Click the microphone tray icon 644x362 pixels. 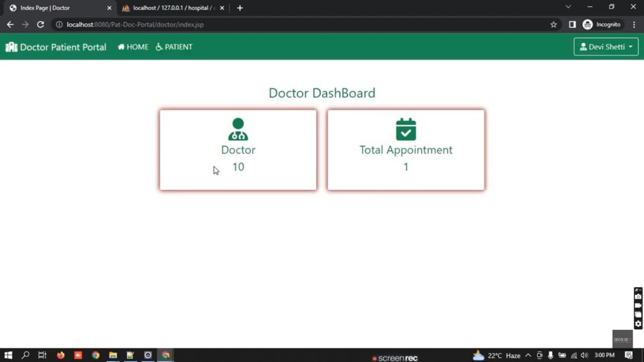point(550,356)
